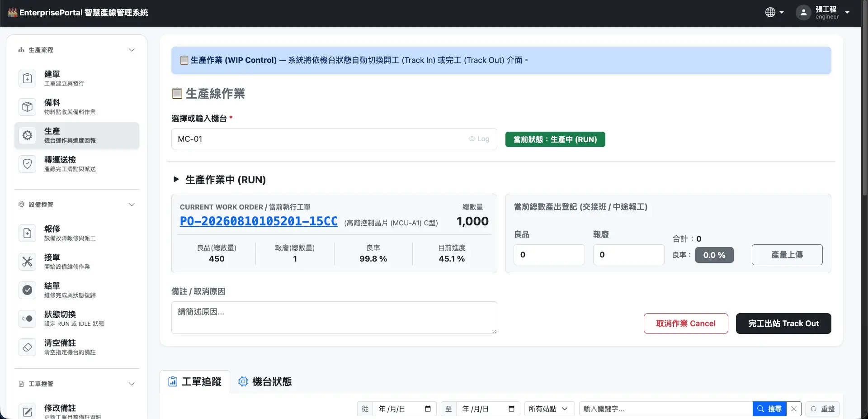Open 接單 tools icon
Viewport: 868px width, 419px height.
click(28, 262)
